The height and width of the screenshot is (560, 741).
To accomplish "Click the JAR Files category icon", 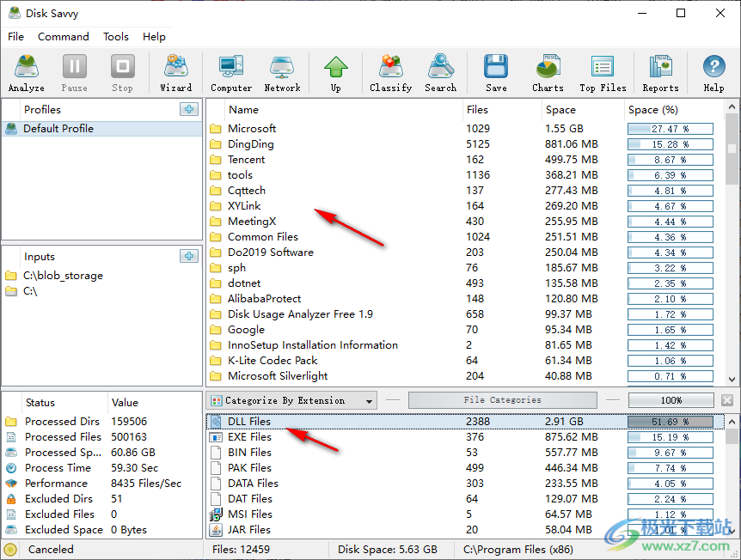I will (x=216, y=530).
